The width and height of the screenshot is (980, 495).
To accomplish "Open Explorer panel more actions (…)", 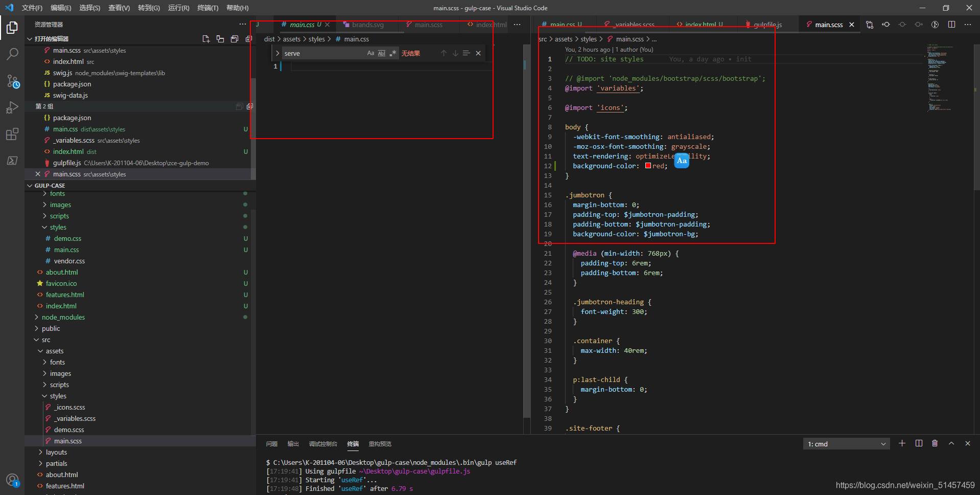I will [243, 24].
